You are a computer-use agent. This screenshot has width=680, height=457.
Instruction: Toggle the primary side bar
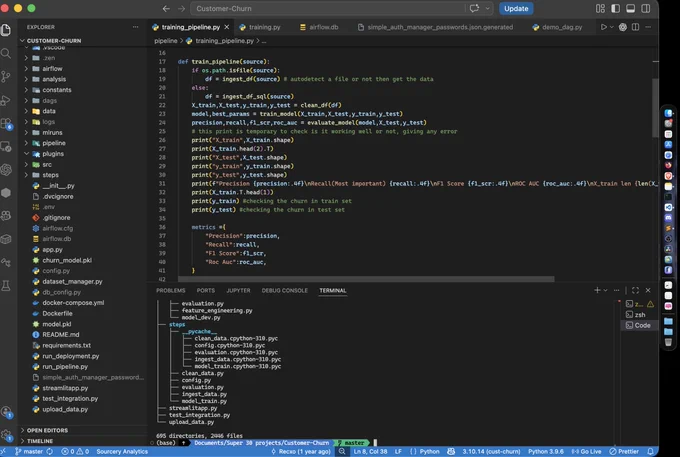tap(615, 9)
